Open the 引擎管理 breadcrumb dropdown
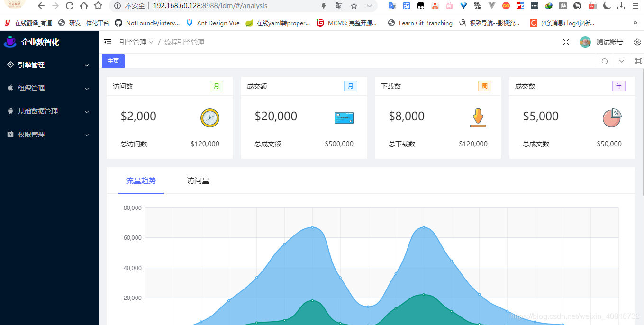The image size is (644, 325). [x=136, y=42]
